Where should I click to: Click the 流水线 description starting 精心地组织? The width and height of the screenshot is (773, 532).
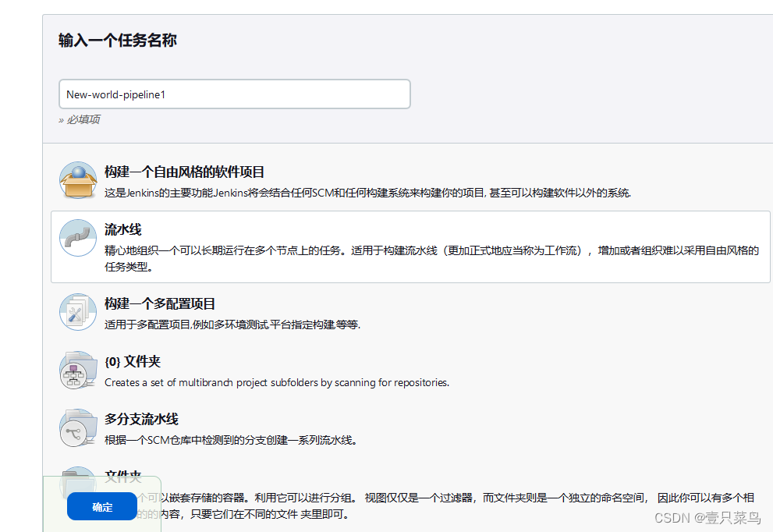point(432,258)
